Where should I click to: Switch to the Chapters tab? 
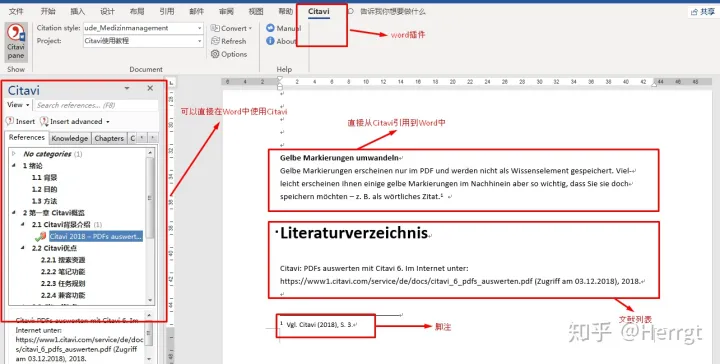[109, 138]
